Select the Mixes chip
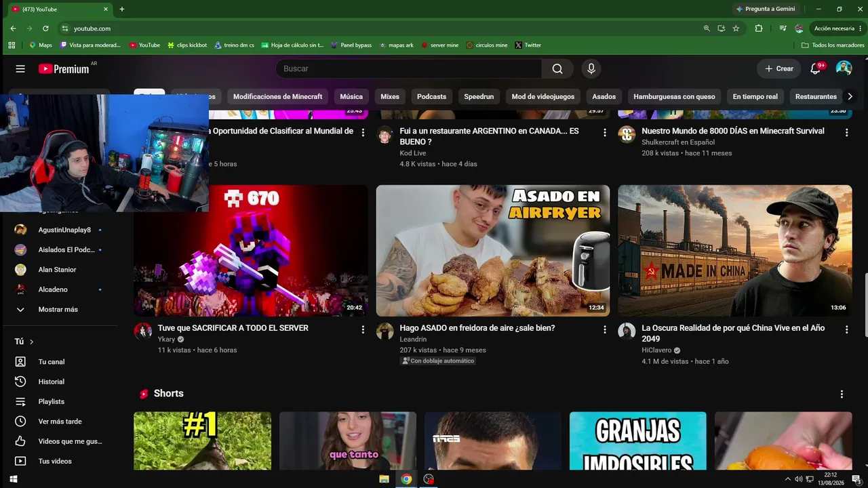Viewport: 868px width, 488px height. [x=390, y=97]
